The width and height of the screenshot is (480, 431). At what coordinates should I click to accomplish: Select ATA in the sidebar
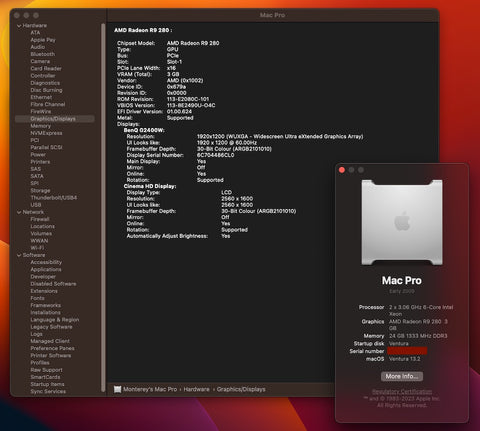(x=35, y=33)
